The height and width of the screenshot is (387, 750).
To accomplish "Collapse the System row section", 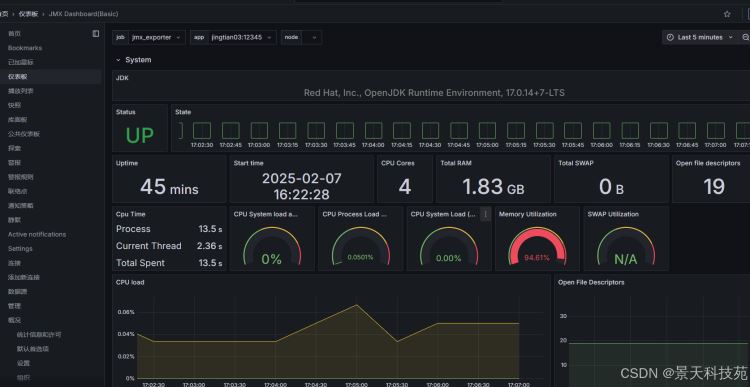I will 118,60.
